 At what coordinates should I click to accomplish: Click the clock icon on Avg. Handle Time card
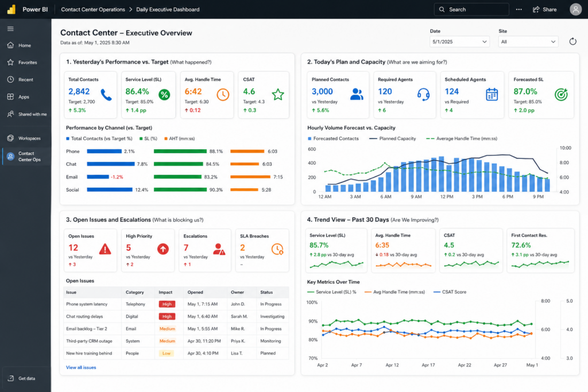point(223,95)
